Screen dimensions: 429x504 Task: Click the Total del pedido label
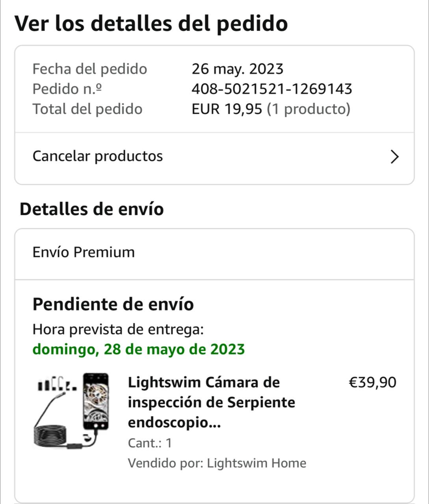[x=87, y=109]
